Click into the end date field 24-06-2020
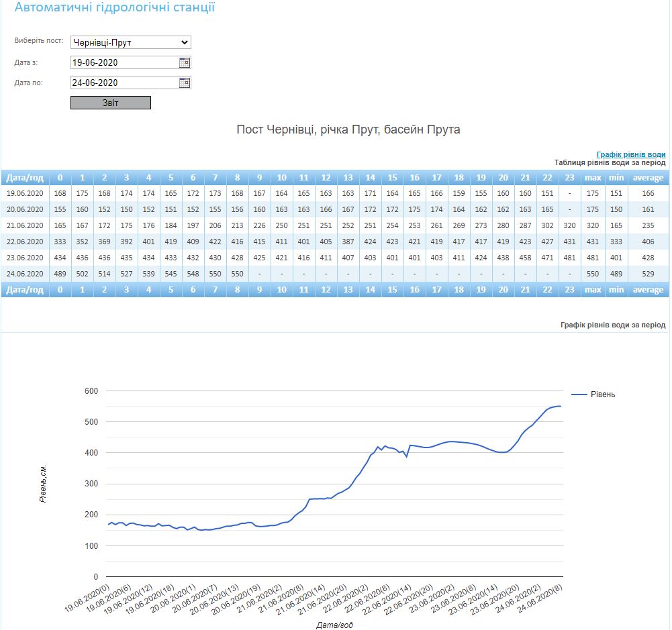This screenshot has width=672, height=630. pos(124,83)
